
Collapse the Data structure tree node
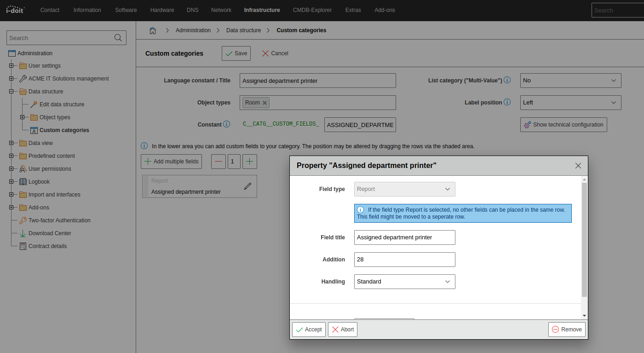click(11, 92)
